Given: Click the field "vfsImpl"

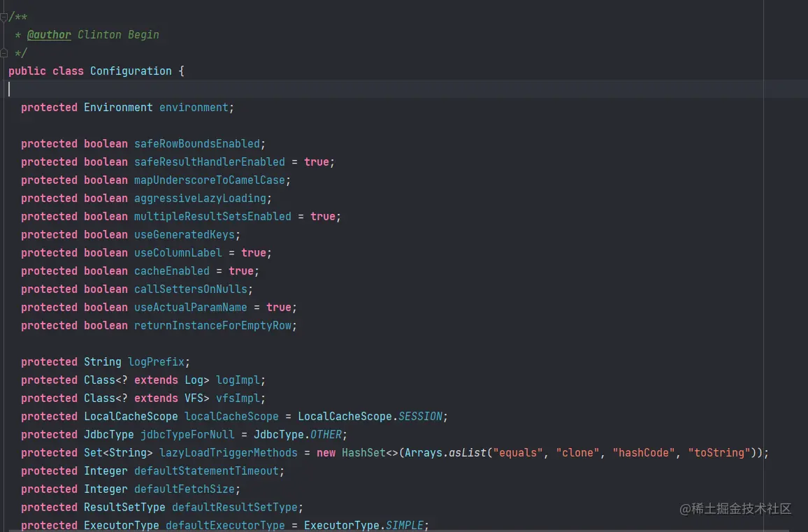Looking at the screenshot, I should 238,398.
